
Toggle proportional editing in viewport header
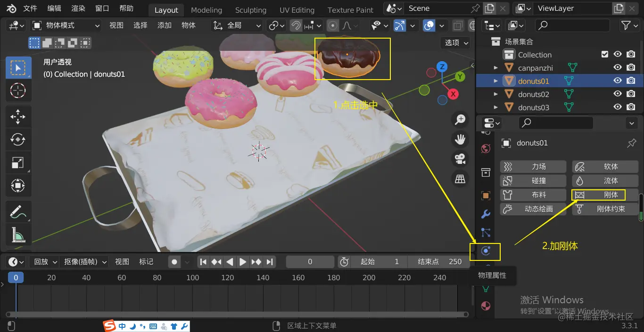333,25
